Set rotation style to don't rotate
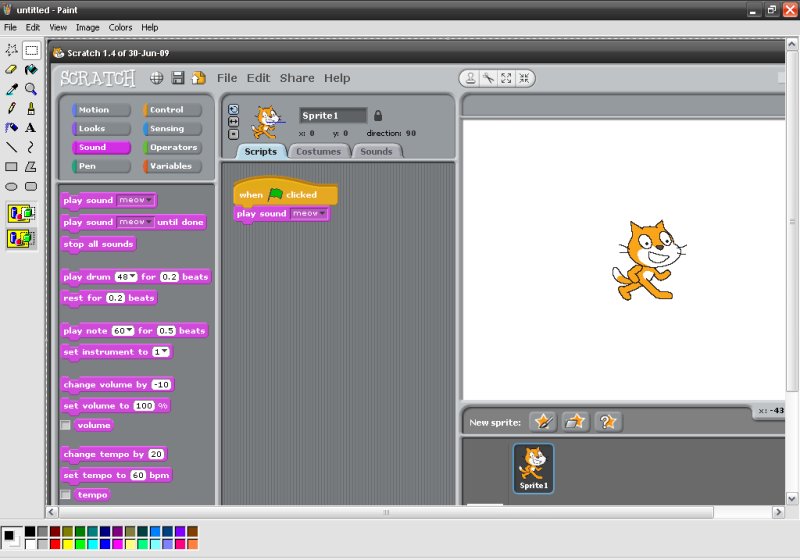 coord(233,134)
